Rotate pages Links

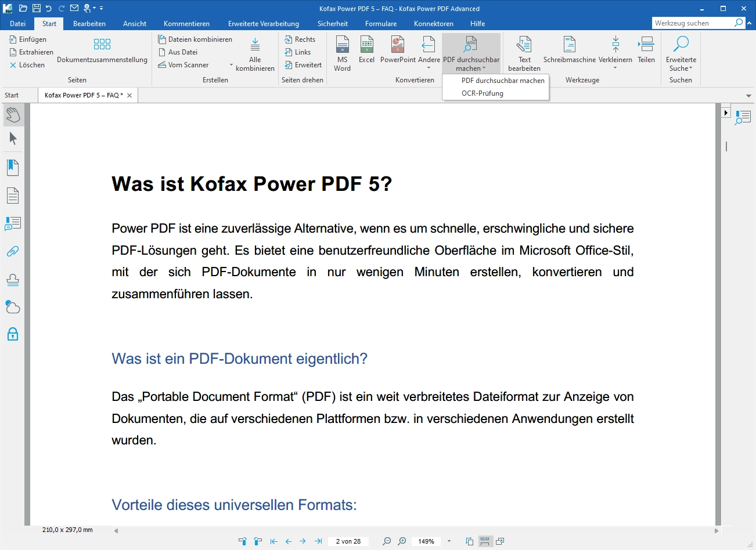click(x=297, y=52)
